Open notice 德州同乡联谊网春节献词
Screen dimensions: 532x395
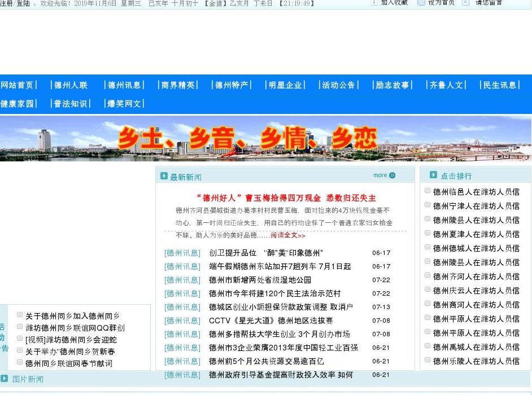tap(69, 364)
